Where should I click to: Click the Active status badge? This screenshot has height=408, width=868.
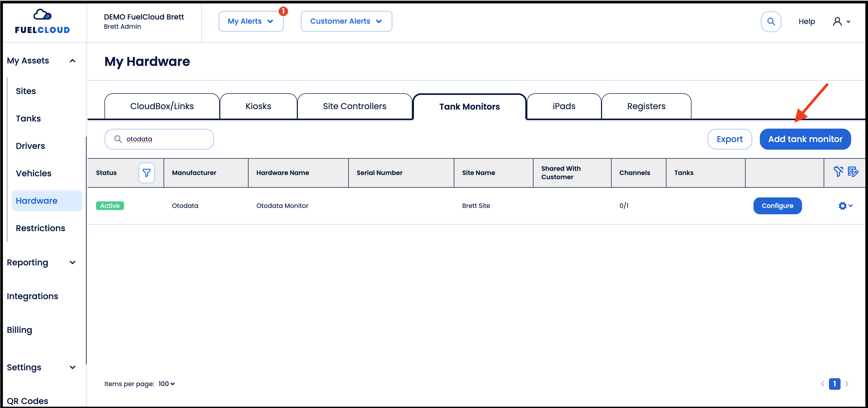[x=110, y=206]
